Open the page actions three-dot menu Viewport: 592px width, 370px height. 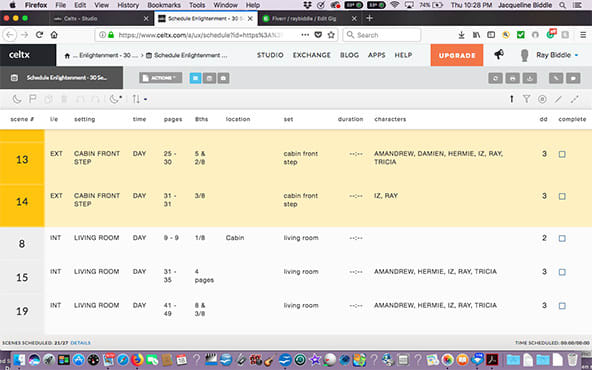[x=305, y=35]
